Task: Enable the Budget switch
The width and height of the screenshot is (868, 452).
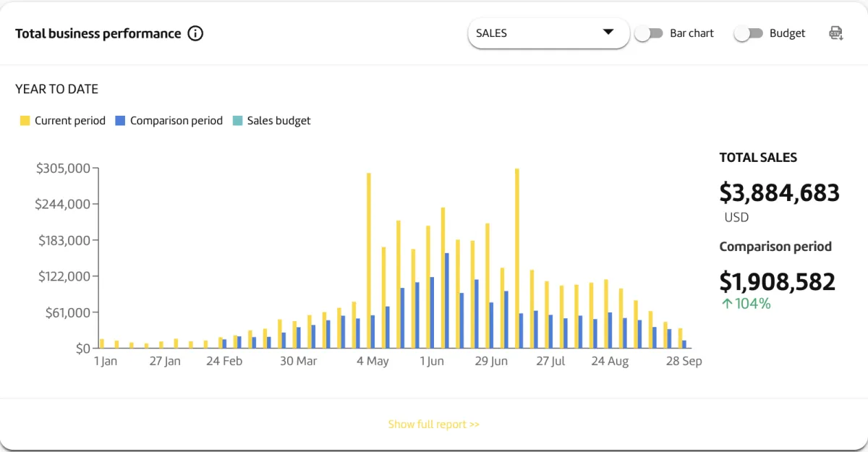Action: click(x=749, y=33)
